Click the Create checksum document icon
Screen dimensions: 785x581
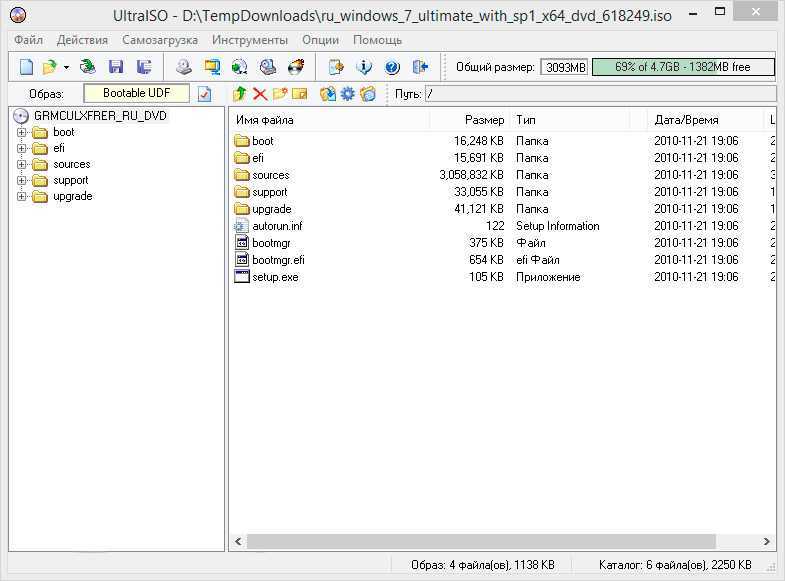coord(336,67)
